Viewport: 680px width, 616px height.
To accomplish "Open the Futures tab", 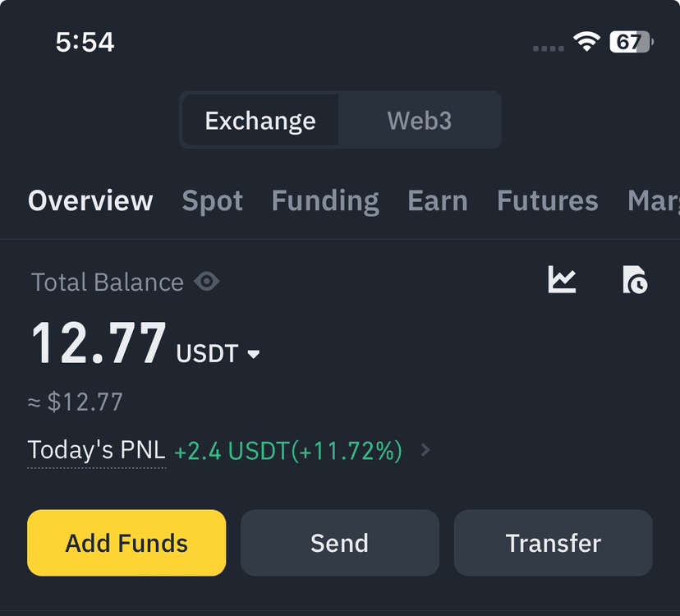I will click(x=548, y=201).
